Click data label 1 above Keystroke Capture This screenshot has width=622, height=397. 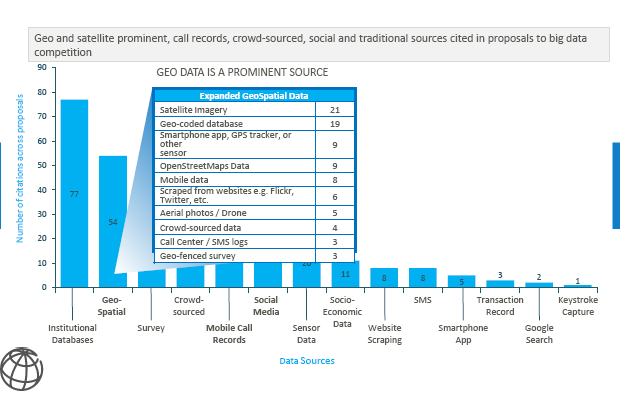click(578, 281)
